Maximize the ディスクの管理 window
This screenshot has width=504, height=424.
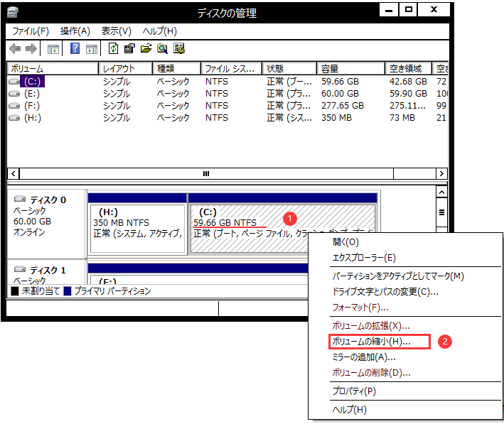(x=408, y=10)
